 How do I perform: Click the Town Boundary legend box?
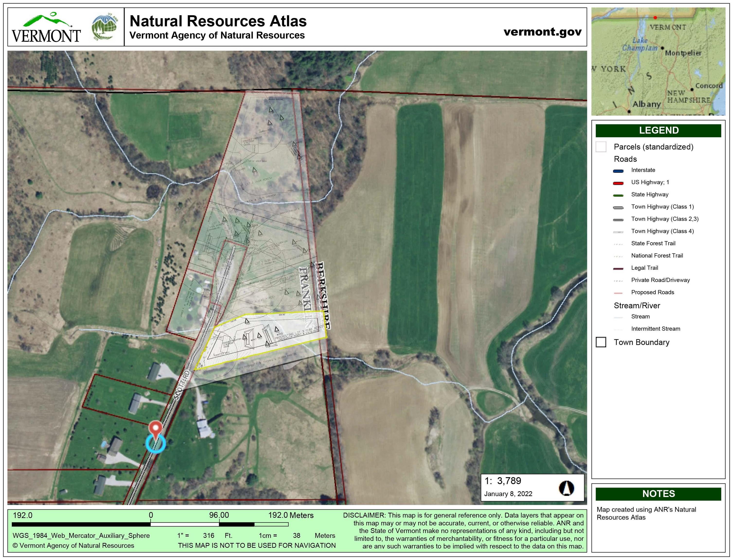(x=601, y=342)
